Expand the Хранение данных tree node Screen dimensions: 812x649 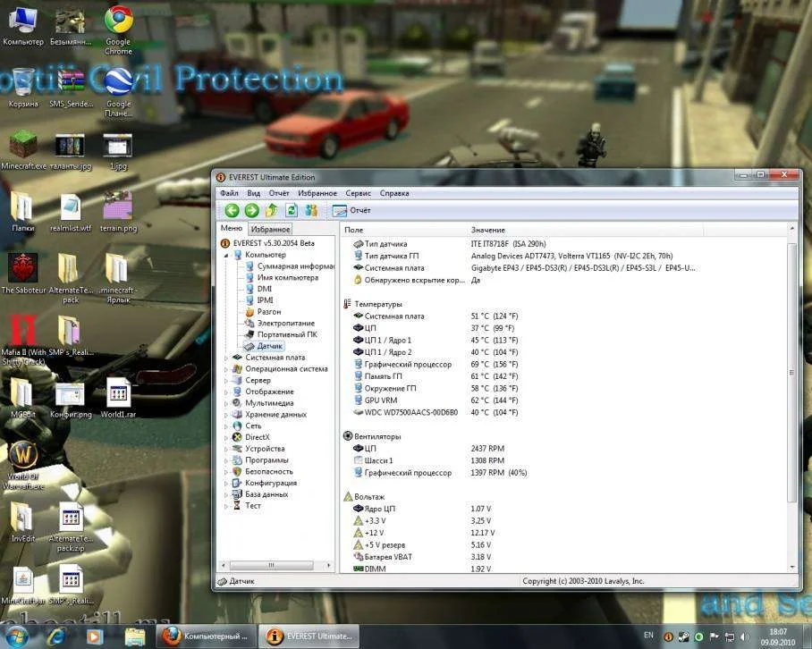(x=226, y=415)
